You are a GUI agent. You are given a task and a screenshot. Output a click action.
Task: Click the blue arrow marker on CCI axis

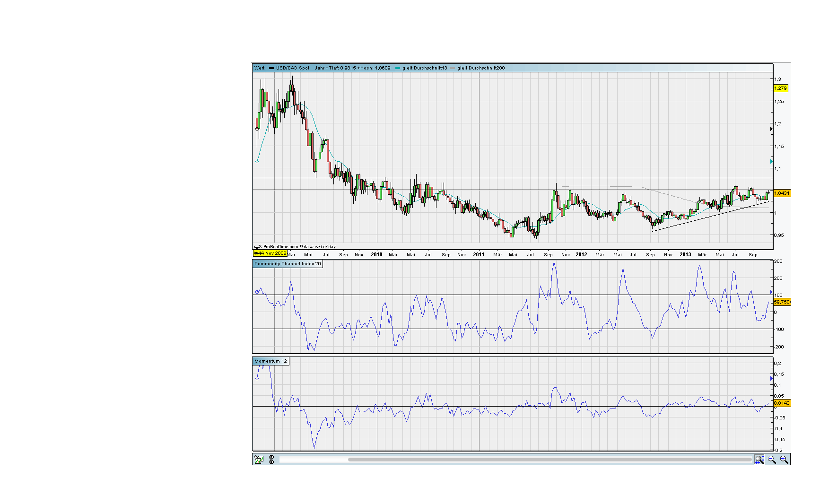(x=772, y=292)
